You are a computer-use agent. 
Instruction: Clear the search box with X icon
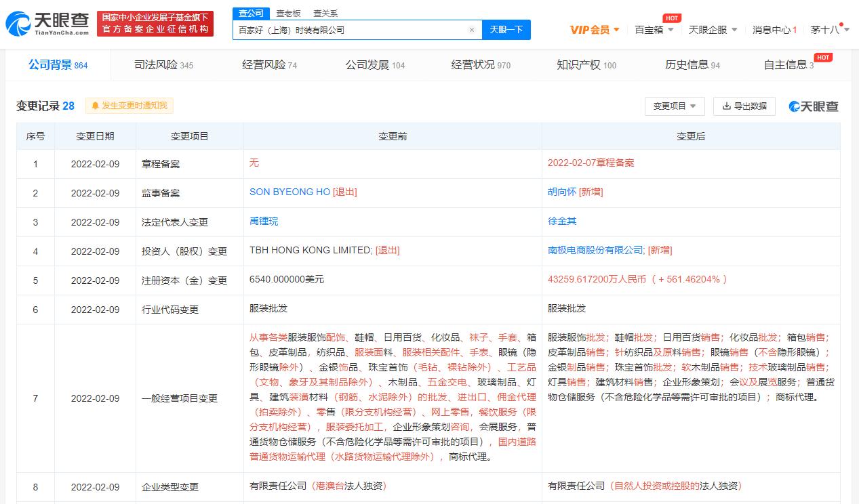click(472, 30)
